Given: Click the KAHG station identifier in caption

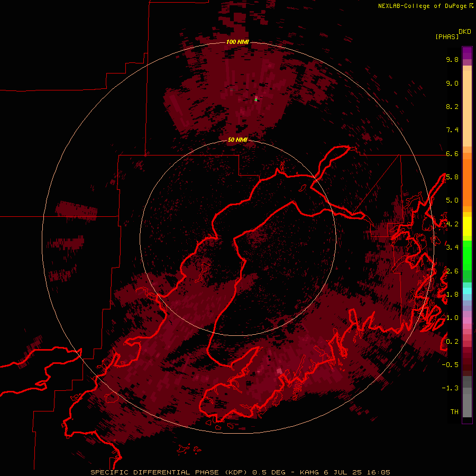Looking at the screenshot, I should [x=309, y=472].
